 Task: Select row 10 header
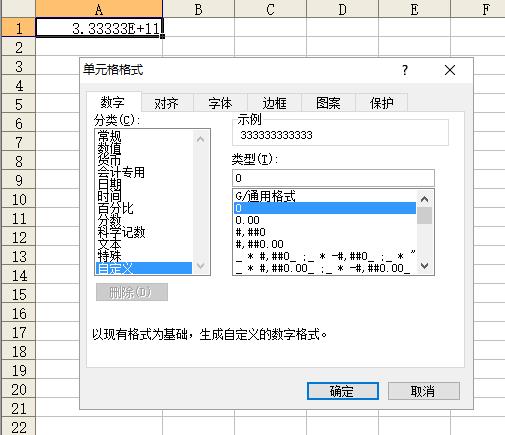pyautogui.click(x=19, y=199)
